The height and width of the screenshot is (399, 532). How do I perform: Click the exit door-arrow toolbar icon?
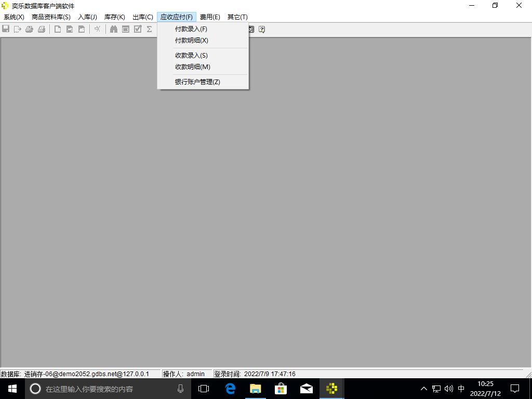pos(18,29)
